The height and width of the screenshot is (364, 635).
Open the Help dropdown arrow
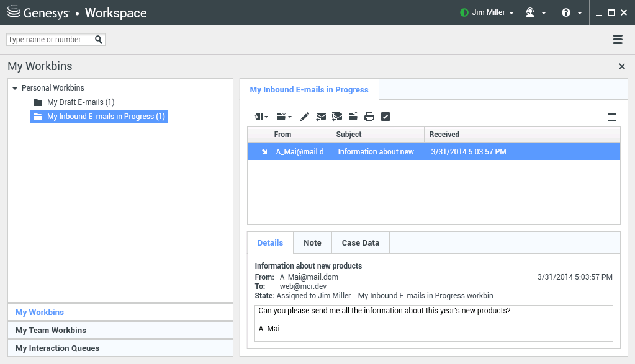pyautogui.click(x=579, y=12)
